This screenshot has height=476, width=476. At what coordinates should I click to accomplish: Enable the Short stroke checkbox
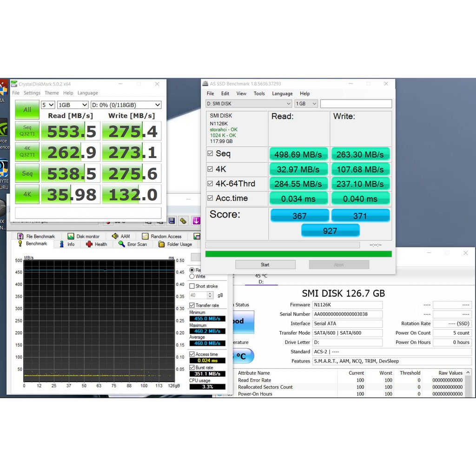[x=192, y=286]
